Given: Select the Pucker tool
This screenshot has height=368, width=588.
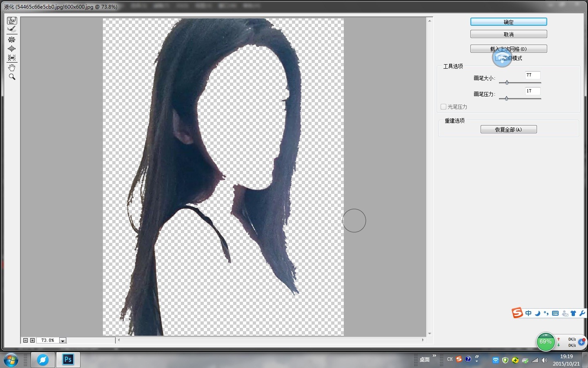Looking at the screenshot, I should (12, 40).
